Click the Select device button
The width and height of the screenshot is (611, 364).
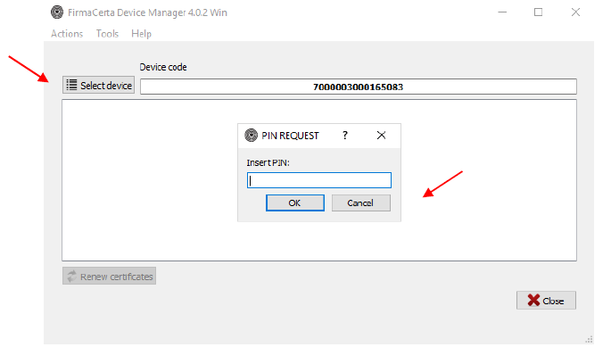coord(99,86)
